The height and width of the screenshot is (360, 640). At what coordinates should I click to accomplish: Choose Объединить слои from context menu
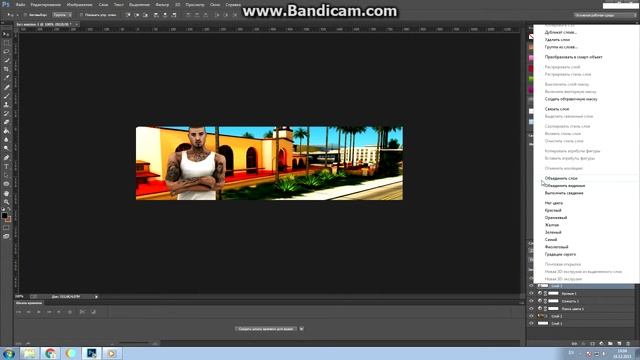pyautogui.click(x=561, y=178)
